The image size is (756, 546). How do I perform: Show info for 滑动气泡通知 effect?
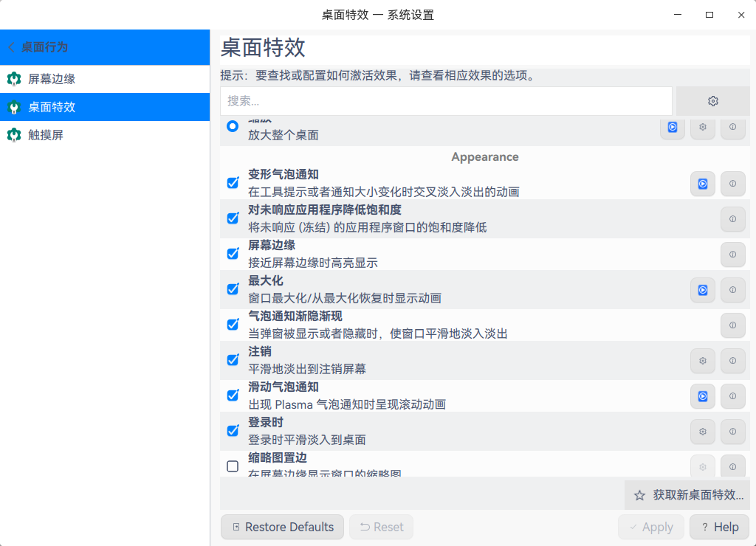click(733, 396)
